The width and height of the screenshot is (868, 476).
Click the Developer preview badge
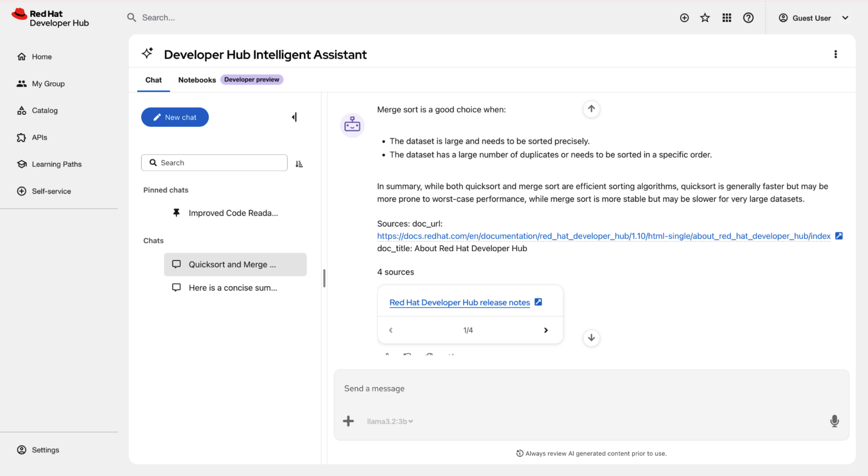pyautogui.click(x=252, y=79)
